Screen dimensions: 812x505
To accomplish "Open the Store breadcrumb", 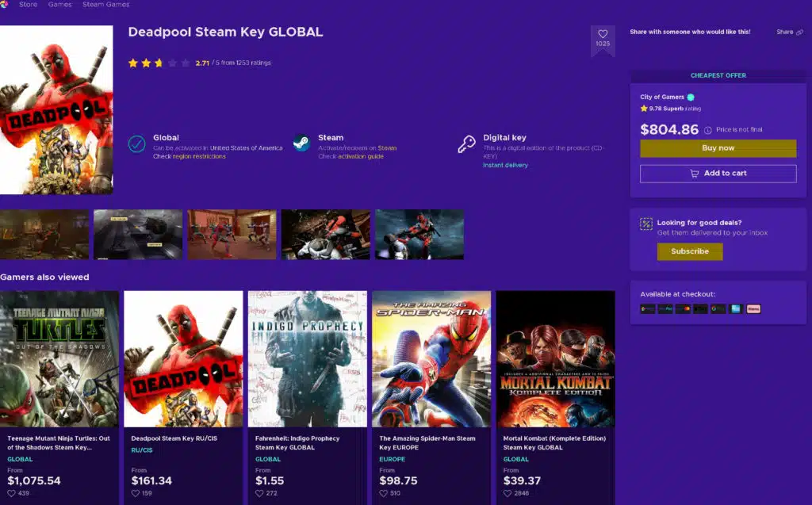I will tap(28, 4).
